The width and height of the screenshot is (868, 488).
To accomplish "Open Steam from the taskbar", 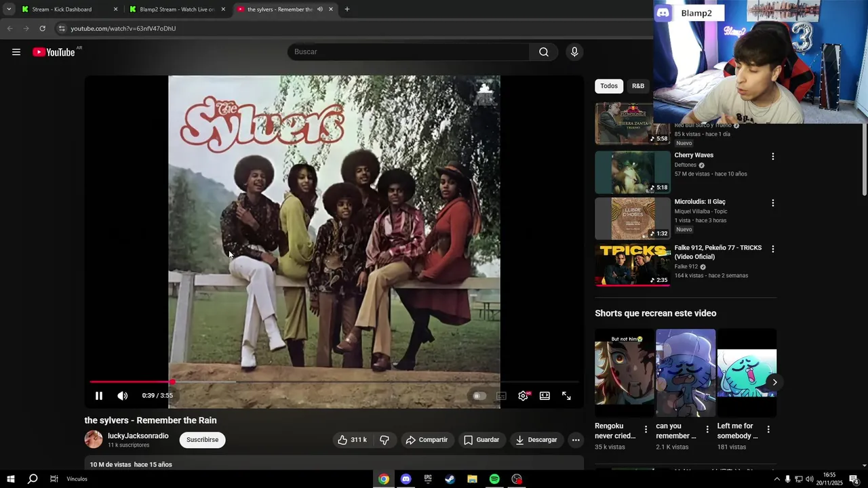I will click(450, 479).
